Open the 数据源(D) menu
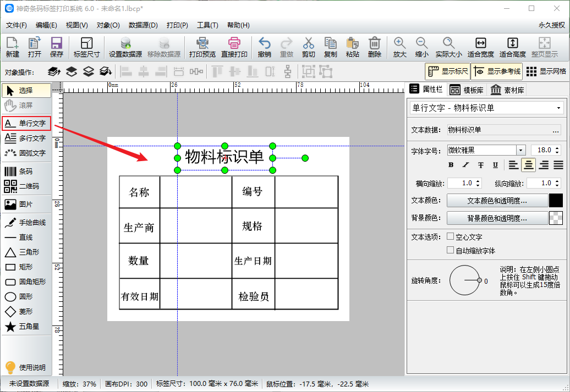Image resolution: width=570 pixels, height=392 pixels. (143, 25)
